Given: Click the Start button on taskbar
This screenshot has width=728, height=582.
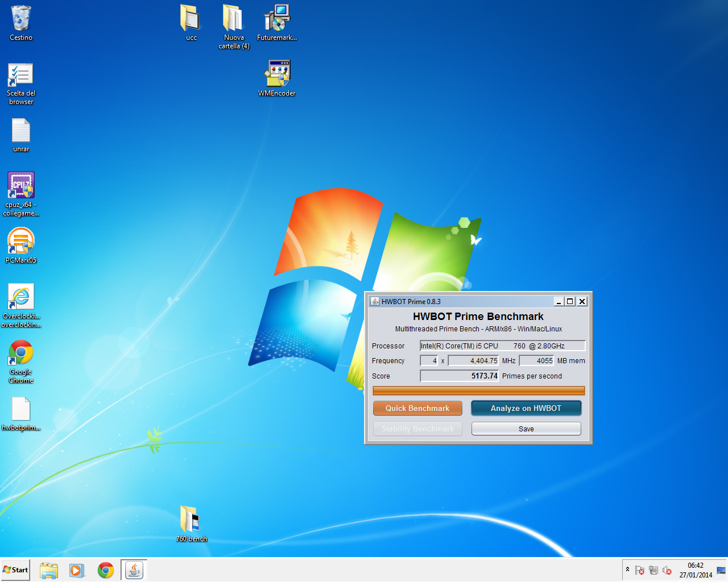Looking at the screenshot, I should [x=15, y=569].
